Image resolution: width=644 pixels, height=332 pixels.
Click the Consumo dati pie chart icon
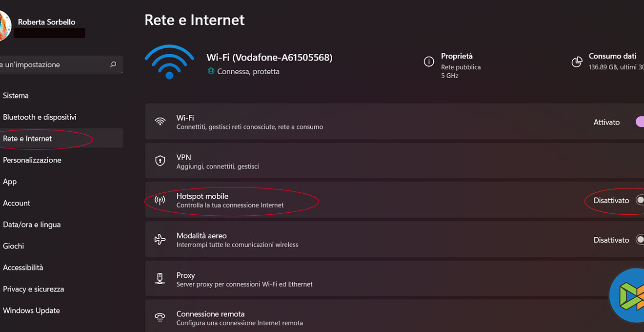click(x=577, y=62)
